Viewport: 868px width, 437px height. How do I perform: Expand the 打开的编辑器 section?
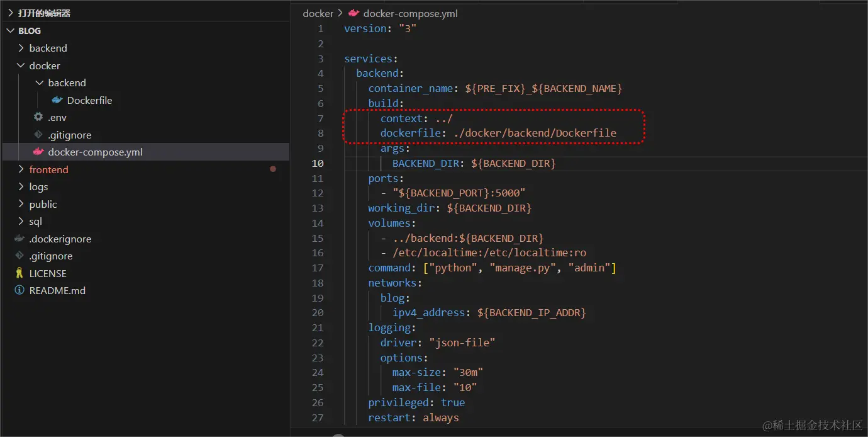pos(11,13)
